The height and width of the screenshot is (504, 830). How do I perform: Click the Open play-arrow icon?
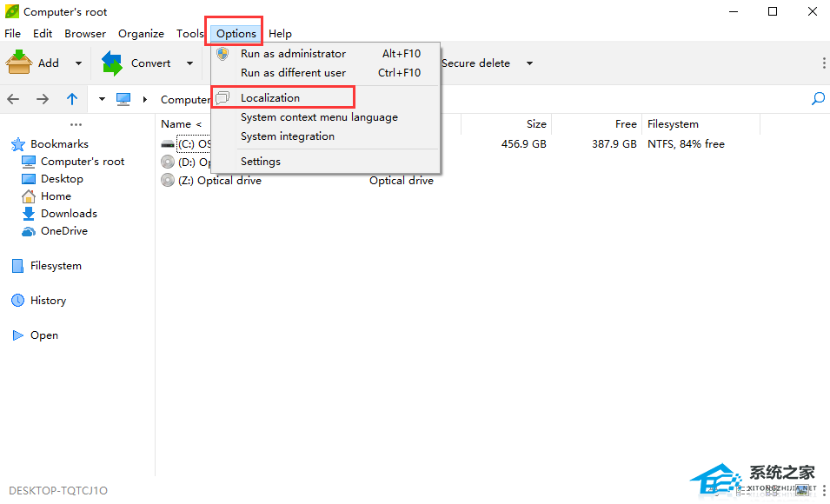tap(18, 335)
